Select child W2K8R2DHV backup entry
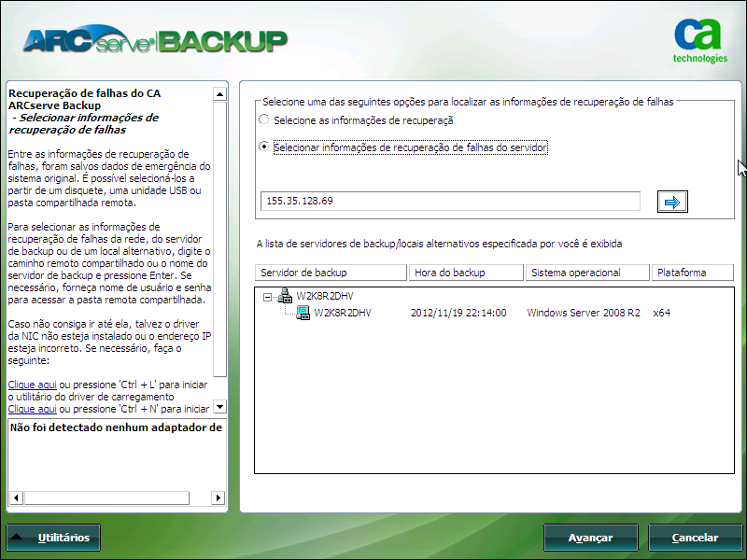This screenshot has height=560, width=747. click(343, 313)
